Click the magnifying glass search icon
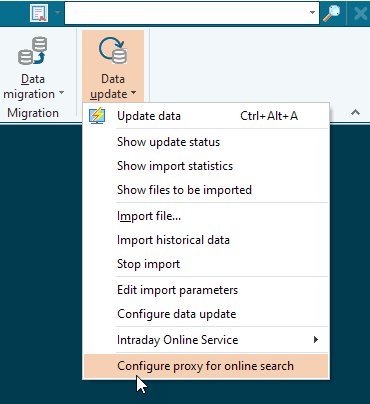Screen dimensions: 370x404 (x=331, y=13)
